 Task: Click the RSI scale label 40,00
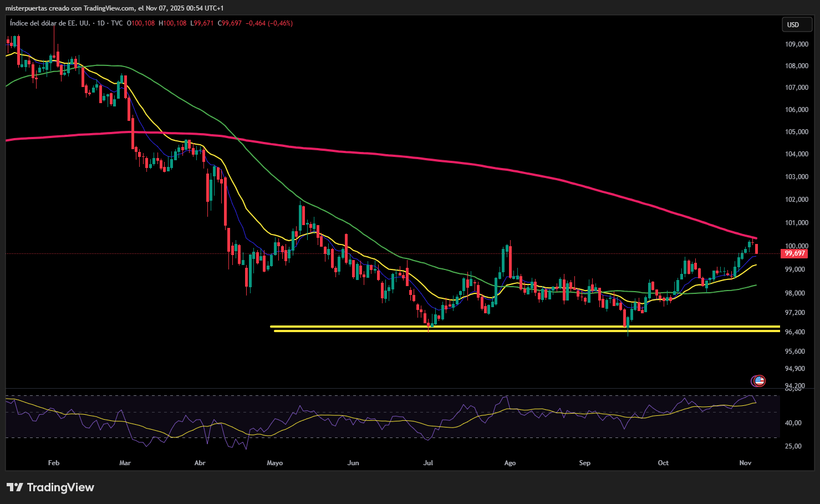coord(793,423)
